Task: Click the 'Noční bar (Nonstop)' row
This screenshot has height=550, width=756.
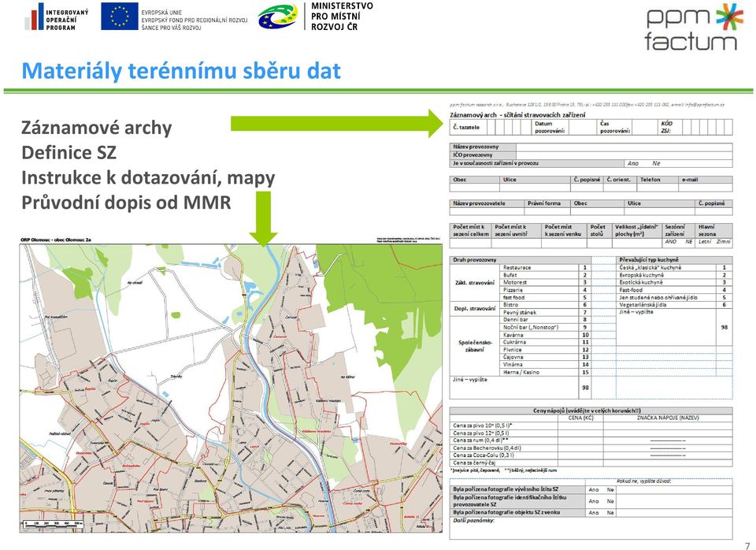Action: click(545, 327)
